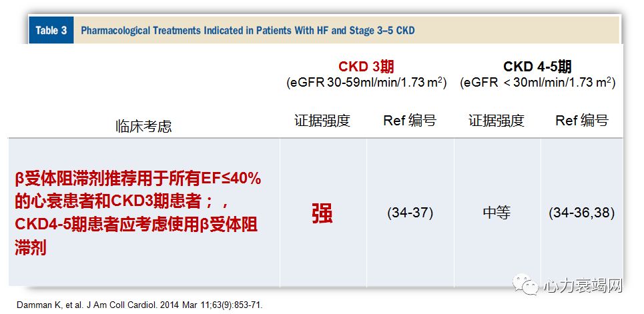Click the red 强 evidence cell
Viewport: 644px width, 314px height.
coord(322,213)
